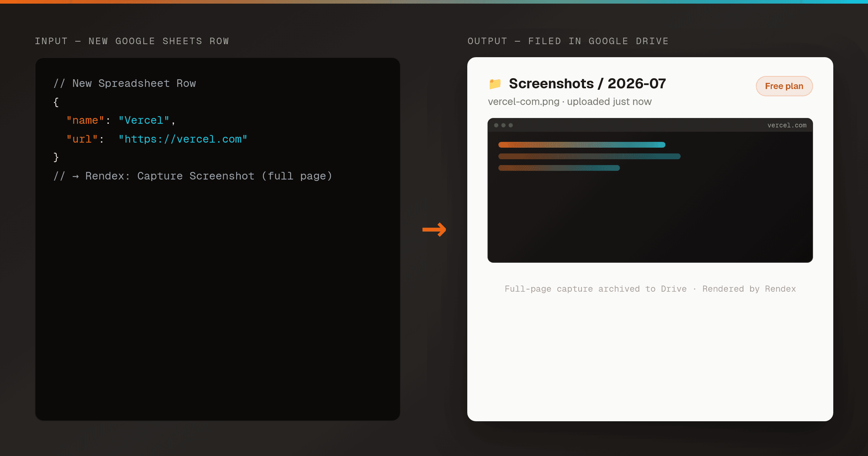This screenshot has height=456, width=868.
Task: Select the "https://vercel.com" string value
Action: pos(183,139)
